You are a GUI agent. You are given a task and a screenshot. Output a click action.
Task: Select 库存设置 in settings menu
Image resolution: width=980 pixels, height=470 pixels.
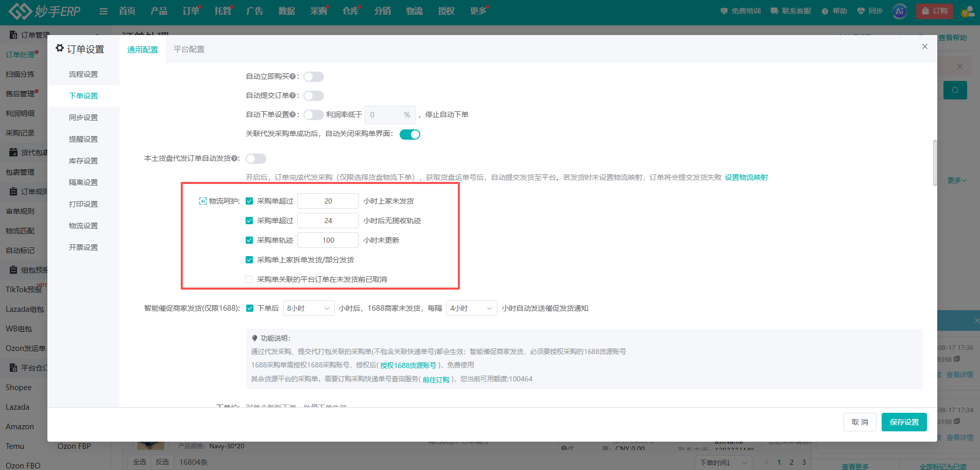coord(83,161)
